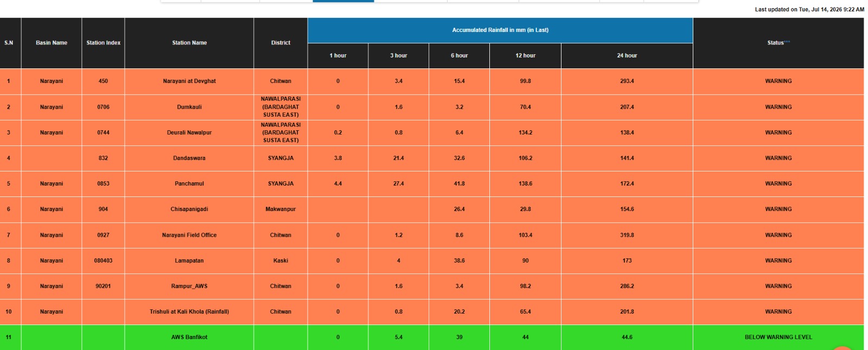Select Trishuli at Kali Khola (Rainfall) station
The height and width of the screenshot is (350, 868).
coord(189,312)
